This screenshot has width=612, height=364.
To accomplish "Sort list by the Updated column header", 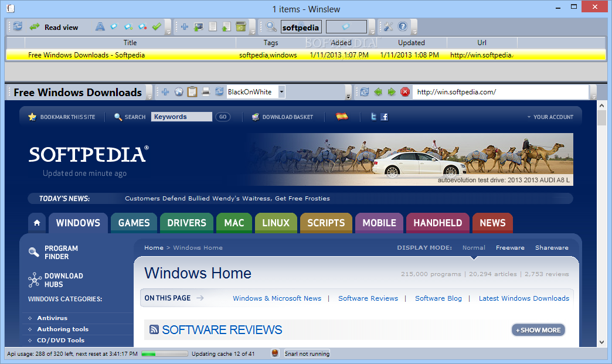I will pos(412,43).
